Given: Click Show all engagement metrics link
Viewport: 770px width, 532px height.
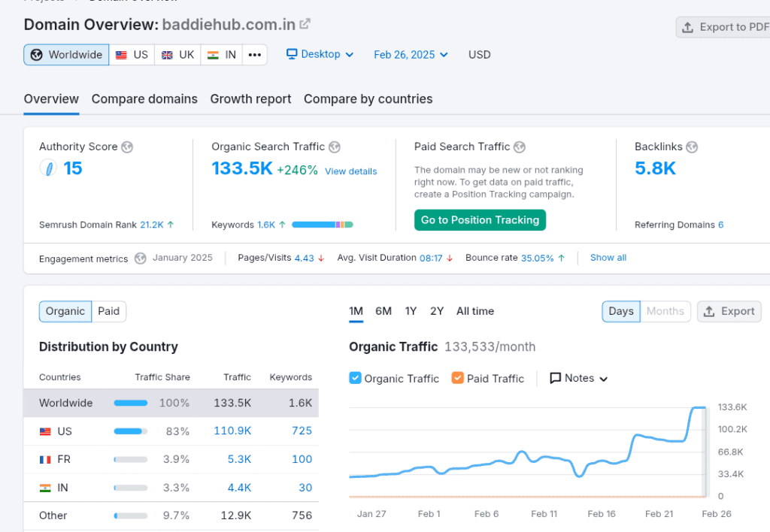Looking at the screenshot, I should click(608, 258).
